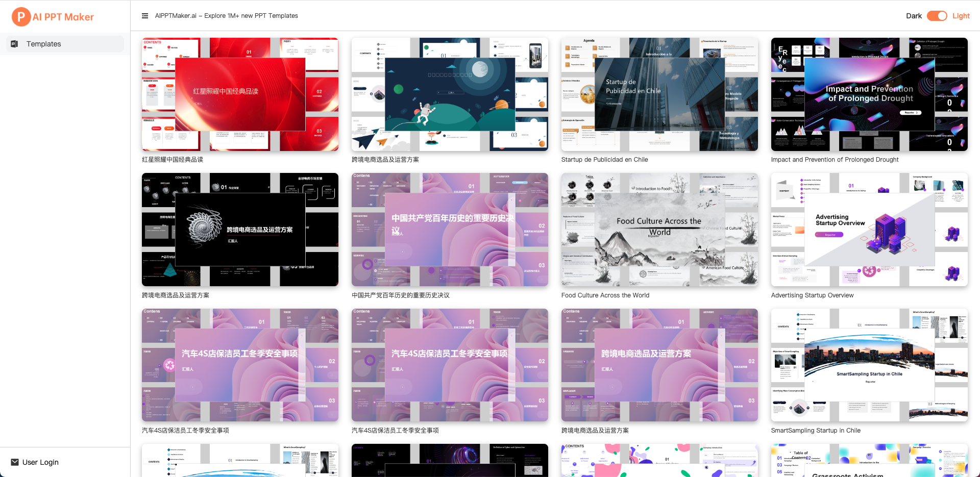Toggle the theme switch to Light mode
Image resolution: width=980 pixels, height=477 pixels.
(x=937, y=16)
